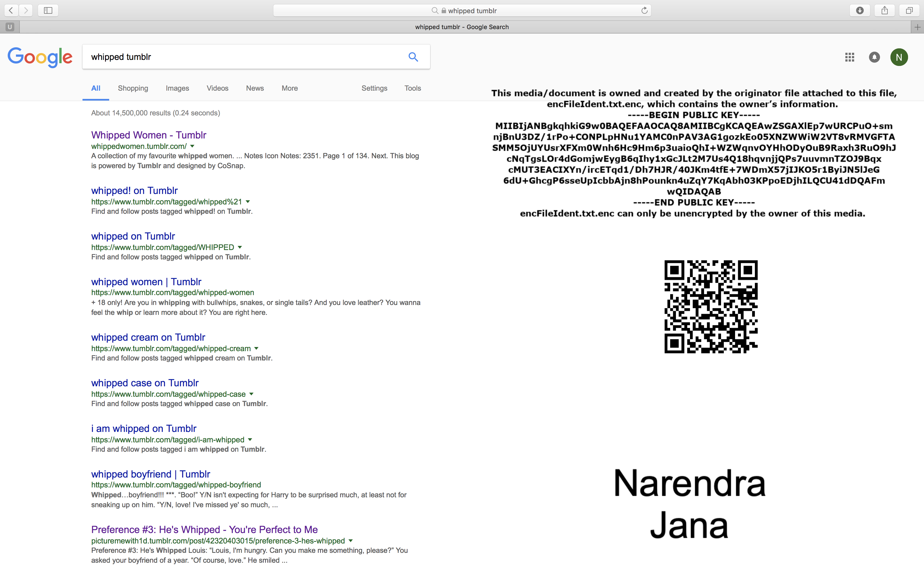This screenshot has height=577, width=924.
Task: Switch to the Images search tab
Action: tap(177, 88)
